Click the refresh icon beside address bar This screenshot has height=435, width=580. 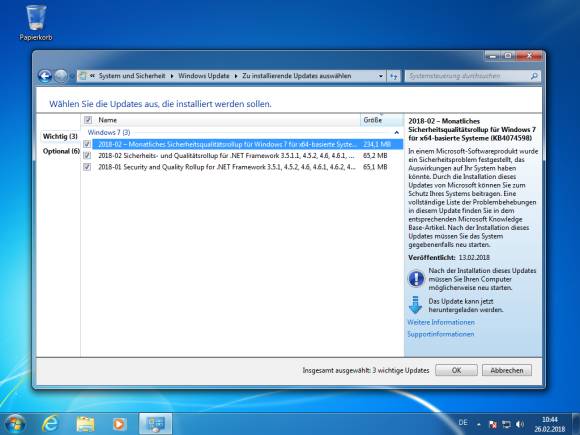point(394,76)
